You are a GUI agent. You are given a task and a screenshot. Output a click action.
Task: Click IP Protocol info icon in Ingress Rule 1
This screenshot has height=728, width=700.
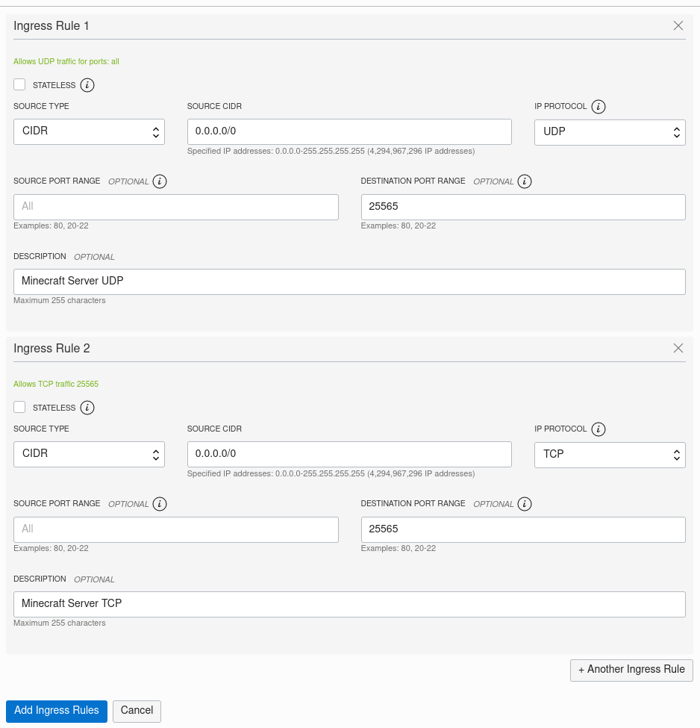(599, 106)
